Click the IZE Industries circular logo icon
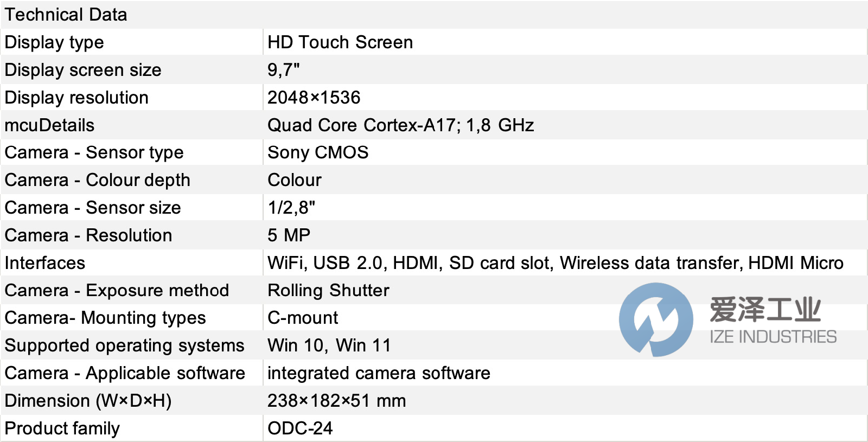Viewport: 868px width, 442px height. 656,319
